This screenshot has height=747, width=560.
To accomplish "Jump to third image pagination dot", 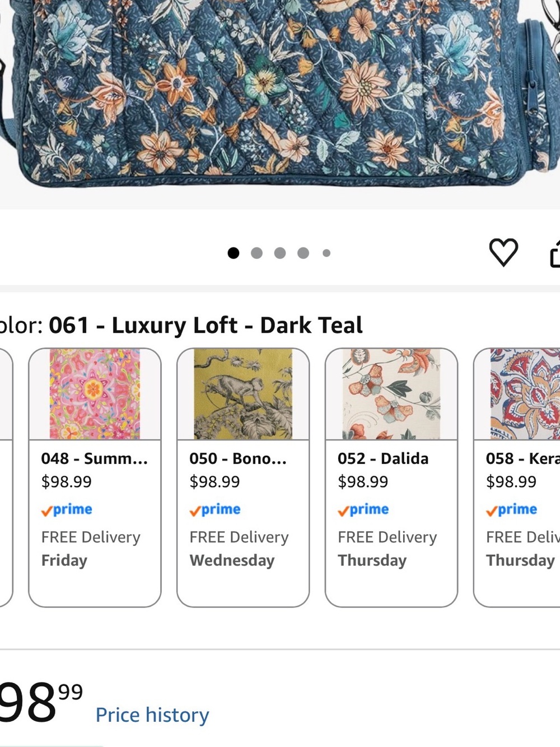I will coord(280,253).
